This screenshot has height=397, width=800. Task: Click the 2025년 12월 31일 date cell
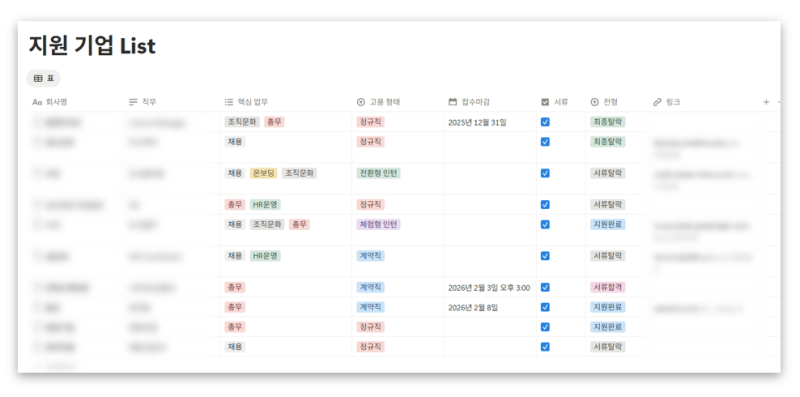click(478, 122)
